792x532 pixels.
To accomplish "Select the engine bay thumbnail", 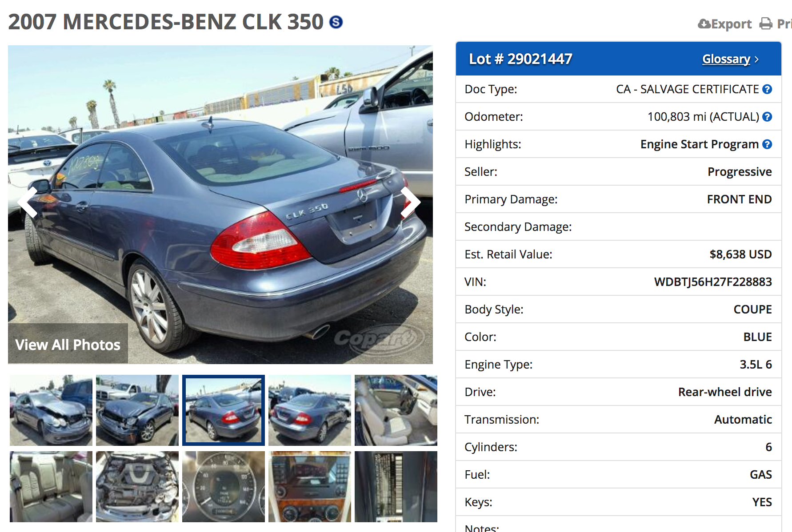I will click(137, 487).
